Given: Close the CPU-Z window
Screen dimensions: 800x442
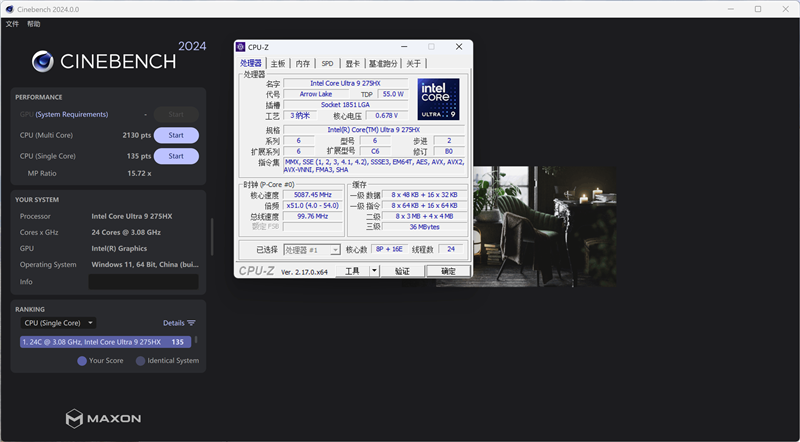Looking at the screenshot, I should pyautogui.click(x=459, y=47).
